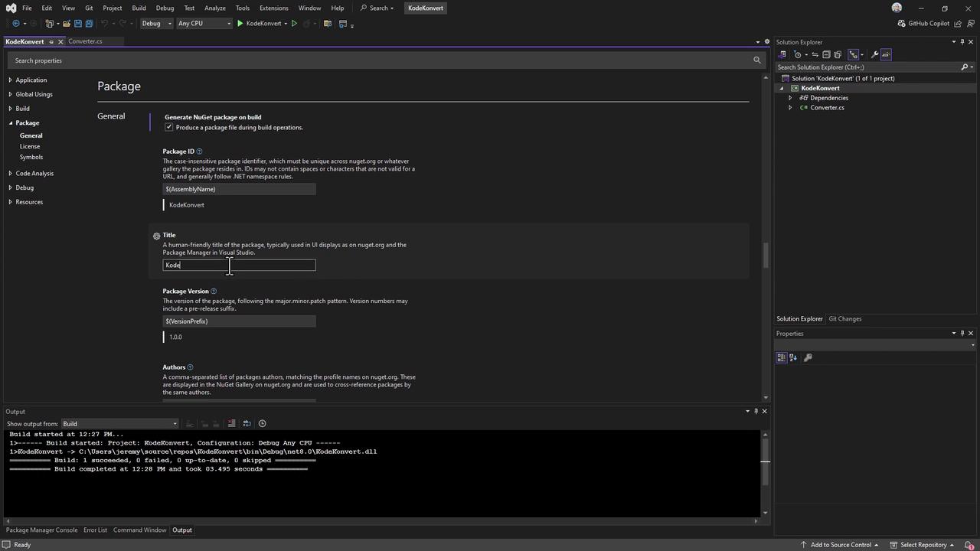Click the Navigate Backward arrow icon
Viewport: 980px width, 551px height.
(15, 24)
